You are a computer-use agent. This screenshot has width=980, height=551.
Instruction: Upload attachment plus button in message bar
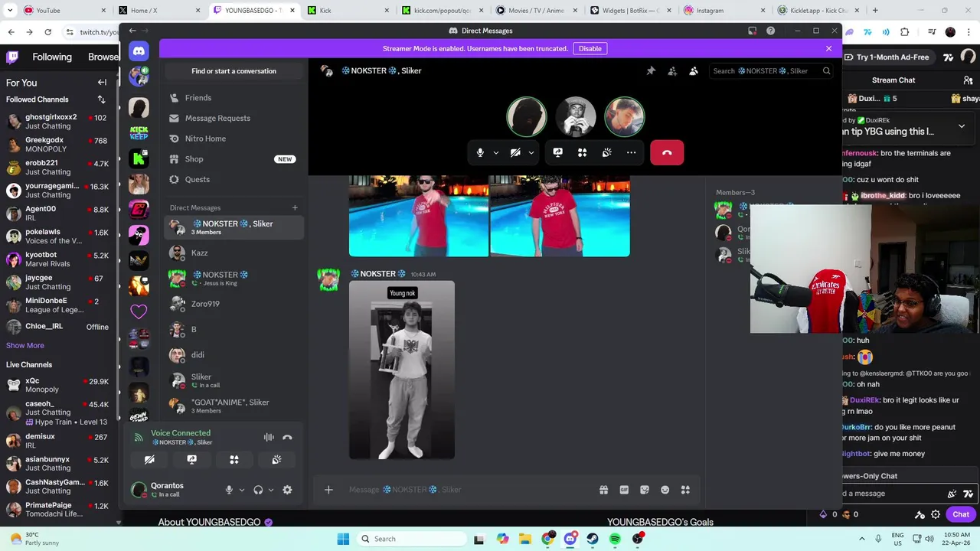tap(328, 490)
